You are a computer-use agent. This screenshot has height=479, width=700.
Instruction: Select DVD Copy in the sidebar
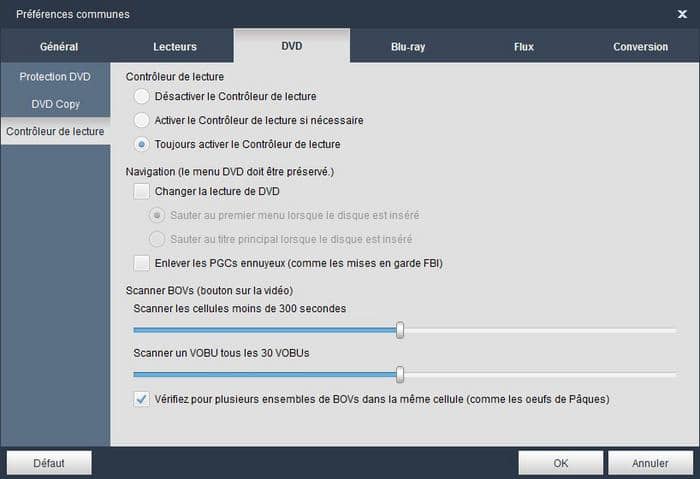pos(55,104)
